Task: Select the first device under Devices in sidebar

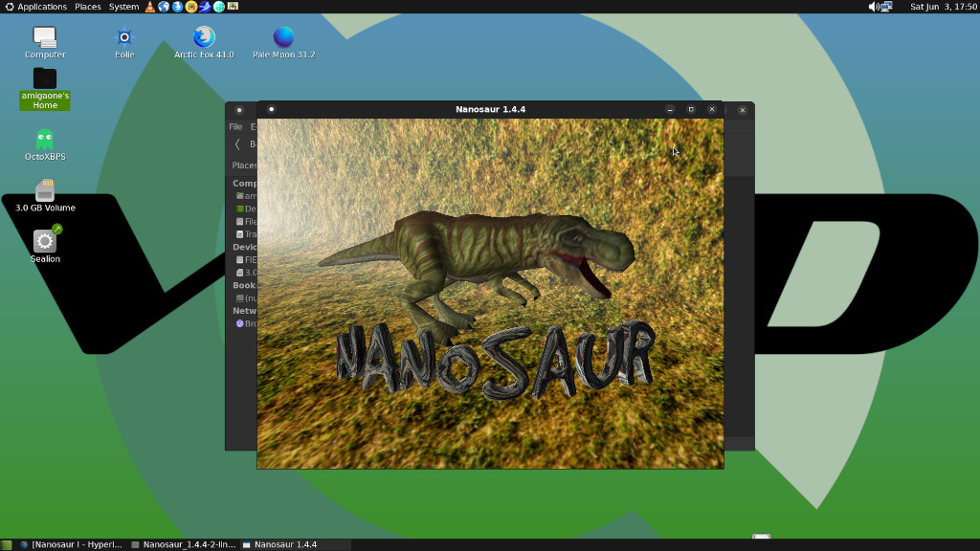Action: click(x=245, y=260)
